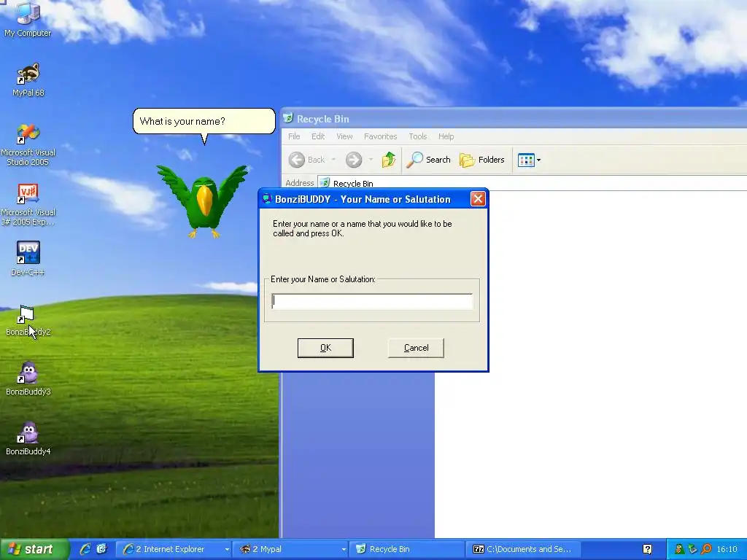Select BonziBuddy4 desktop shortcut
Image resolution: width=747 pixels, height=560 pixels.
[28, 438]
